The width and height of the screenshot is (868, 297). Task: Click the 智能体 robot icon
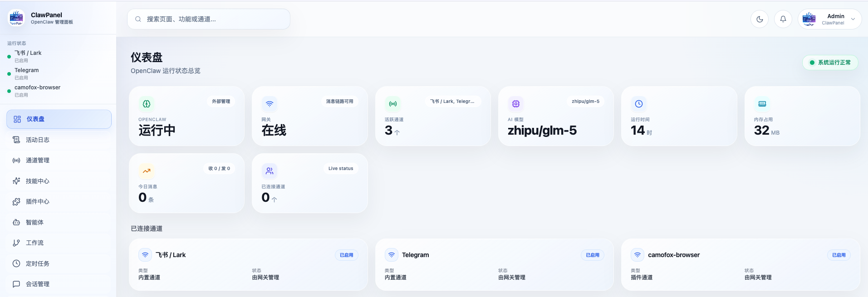(16, 222)
